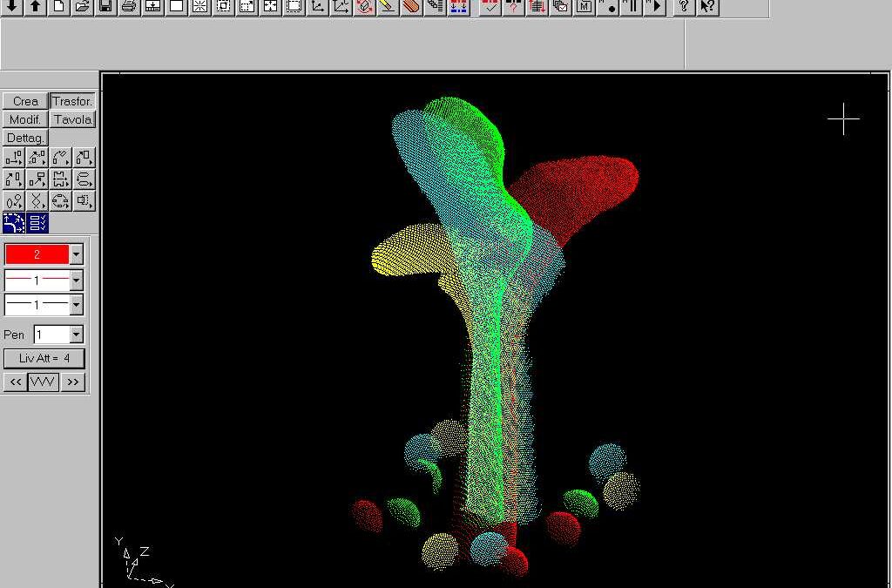This screenshot has width=892, height=588.
Task: Open a file with the folder icon
Action: point(82,7)
